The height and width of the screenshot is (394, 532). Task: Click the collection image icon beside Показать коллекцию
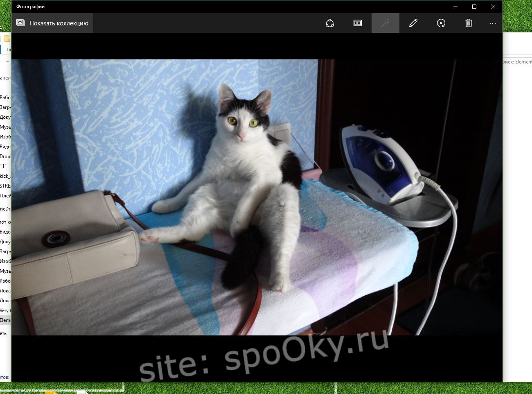pos(20,23)
